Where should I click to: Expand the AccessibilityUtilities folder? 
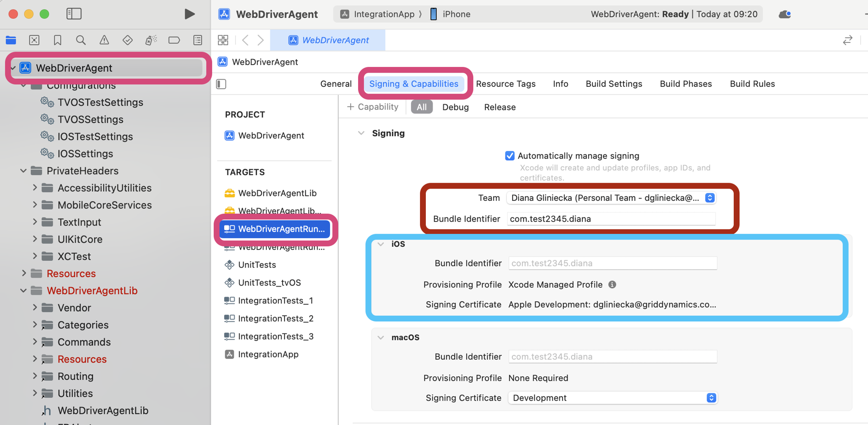click(x=35, y=188)
